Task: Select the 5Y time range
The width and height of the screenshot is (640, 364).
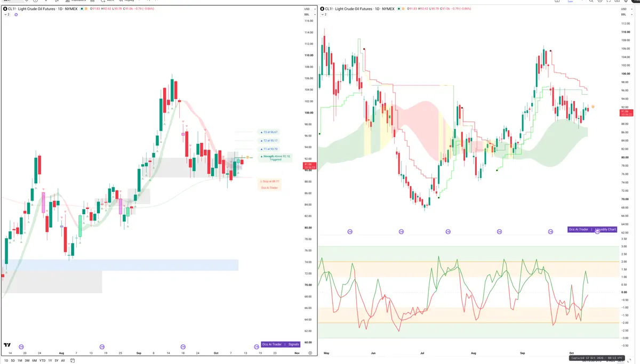Action: coord(57,361)
